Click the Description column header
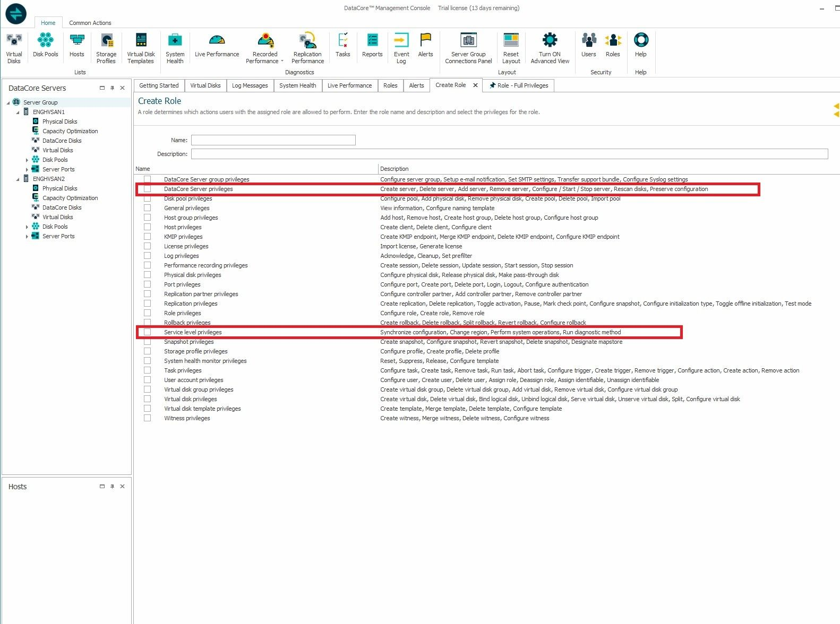840x624 pixels. [395, 169]
